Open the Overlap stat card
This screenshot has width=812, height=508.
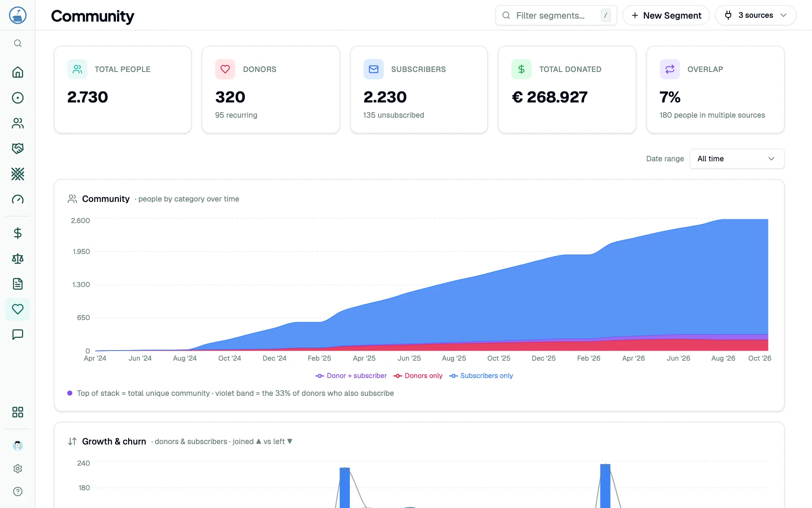(715, 90)
